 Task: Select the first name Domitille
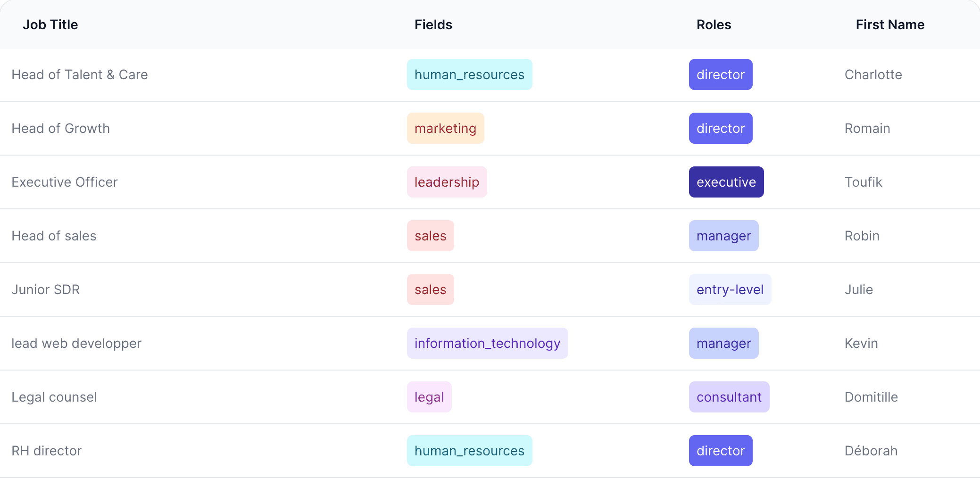click(x=871, y=397)
